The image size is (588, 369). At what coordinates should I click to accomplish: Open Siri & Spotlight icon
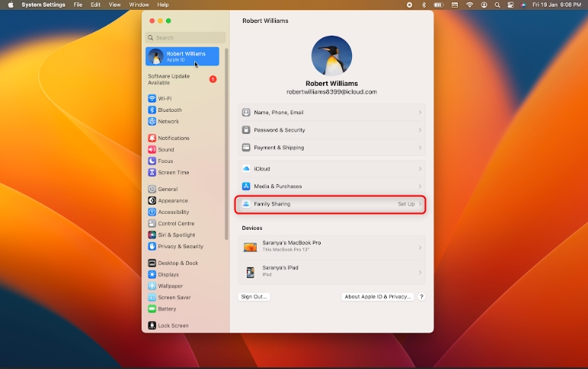pos(152,235)
